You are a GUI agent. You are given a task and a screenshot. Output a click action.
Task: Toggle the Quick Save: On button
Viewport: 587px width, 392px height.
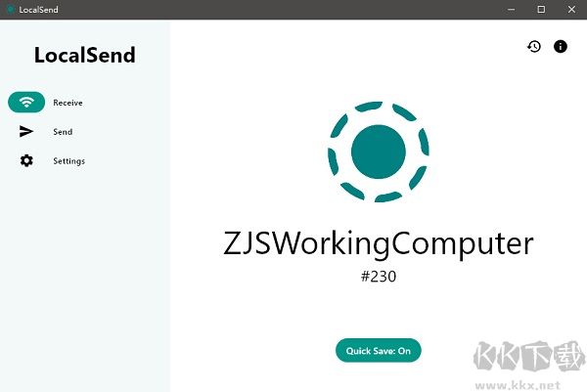[378, 351]
